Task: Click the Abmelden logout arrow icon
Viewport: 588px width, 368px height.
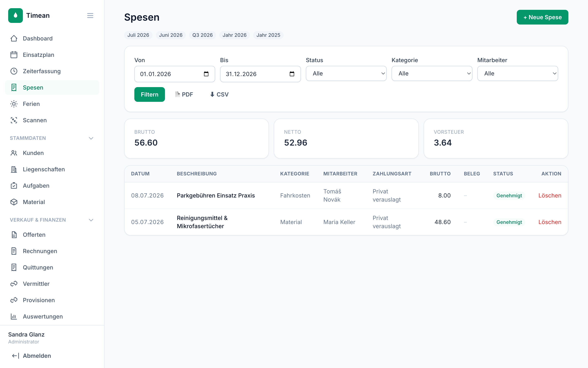Action: [x=15, y=356]
